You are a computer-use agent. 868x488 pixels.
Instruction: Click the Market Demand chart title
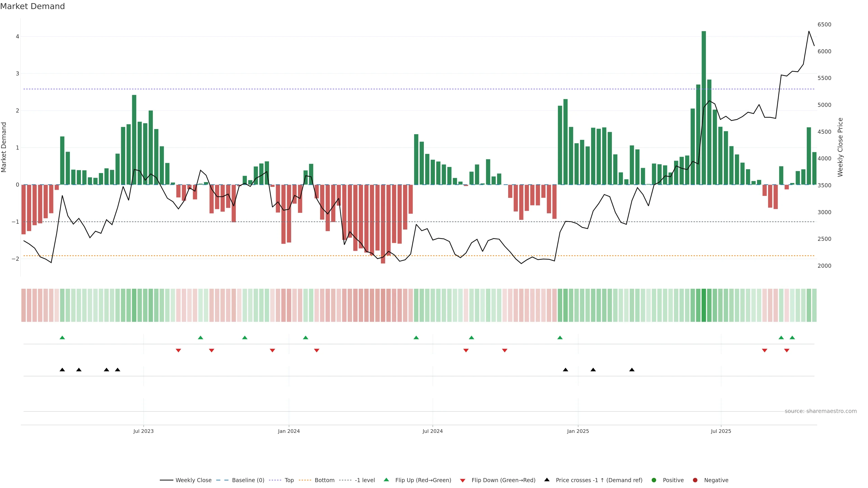pyautogui.click(x=32, y=6)
